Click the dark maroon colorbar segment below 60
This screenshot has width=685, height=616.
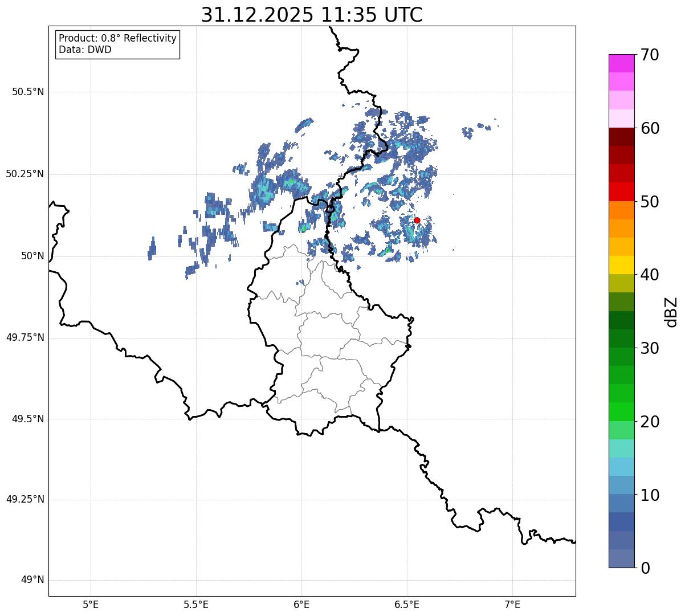621,137
